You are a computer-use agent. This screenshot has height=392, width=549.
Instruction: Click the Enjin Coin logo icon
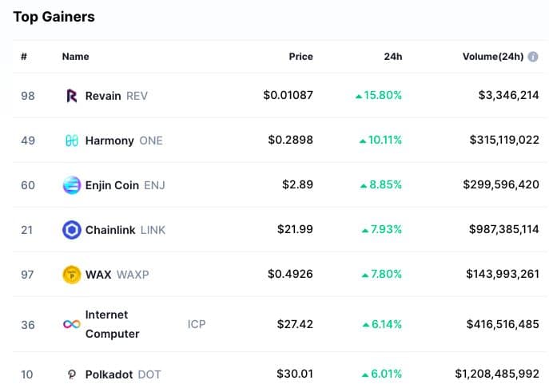tap(72, 185)
